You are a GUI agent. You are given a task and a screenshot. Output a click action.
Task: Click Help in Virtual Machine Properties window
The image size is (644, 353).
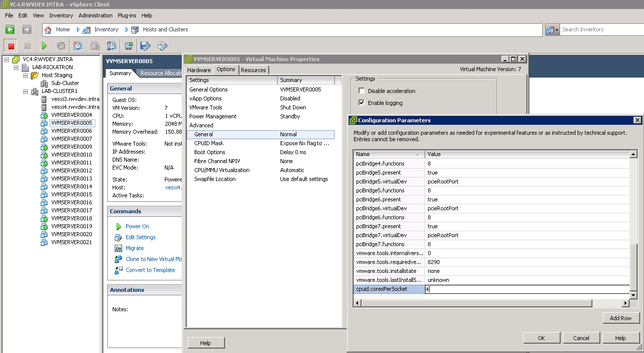[206, 343]
